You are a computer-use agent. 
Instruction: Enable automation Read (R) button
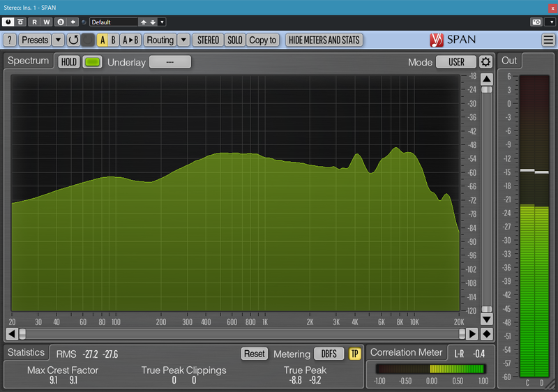point(34,22)
